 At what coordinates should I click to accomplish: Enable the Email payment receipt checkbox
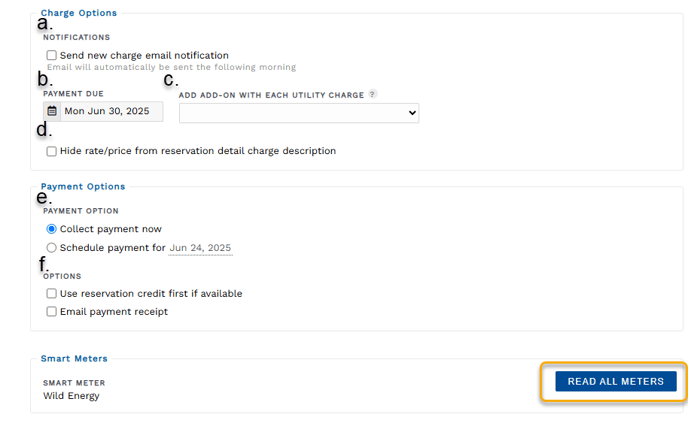point(51,312)
